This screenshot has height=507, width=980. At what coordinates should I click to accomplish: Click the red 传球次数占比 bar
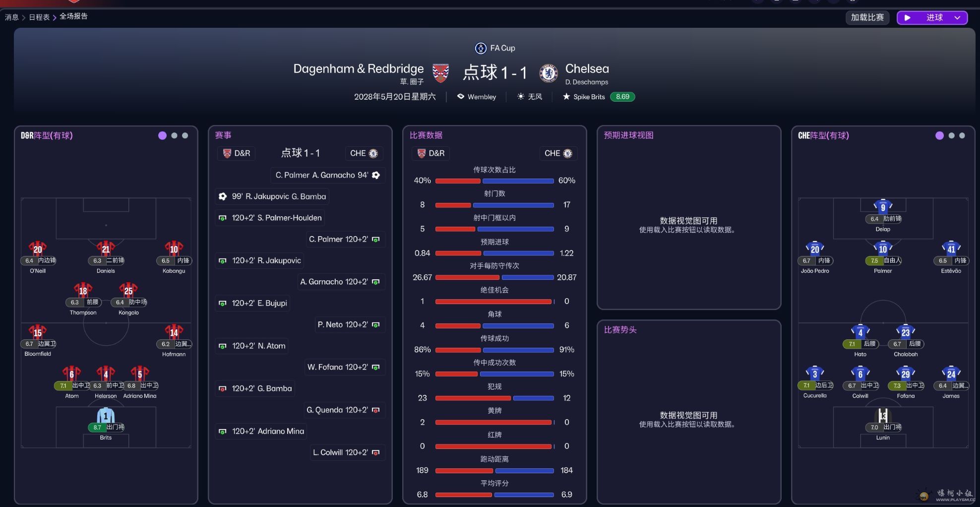coord(457,181)
